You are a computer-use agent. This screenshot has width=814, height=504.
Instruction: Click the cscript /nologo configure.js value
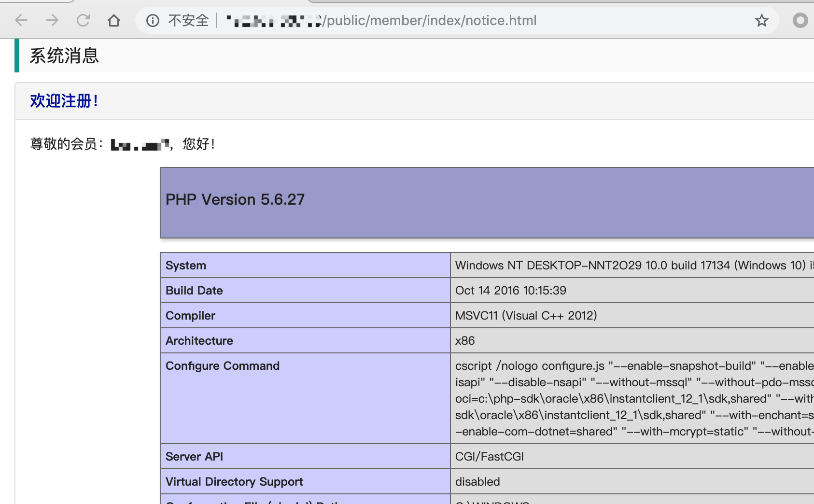[x=632, y=398]
